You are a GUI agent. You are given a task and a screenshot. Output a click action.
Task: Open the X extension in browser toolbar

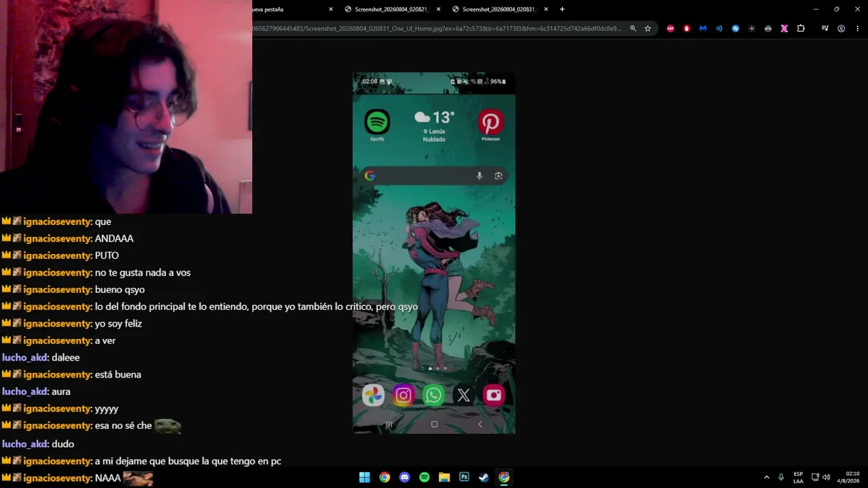click(784, 28)
